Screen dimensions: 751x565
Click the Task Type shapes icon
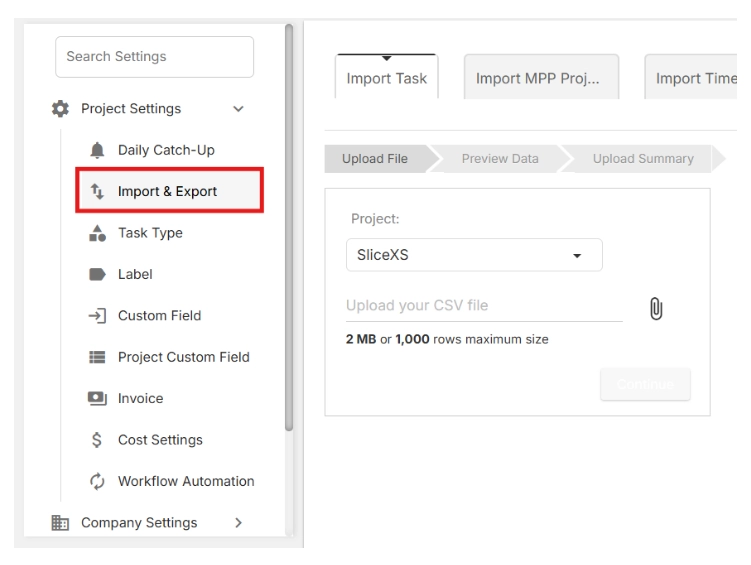pyautogui.click(x=98, y=233)
